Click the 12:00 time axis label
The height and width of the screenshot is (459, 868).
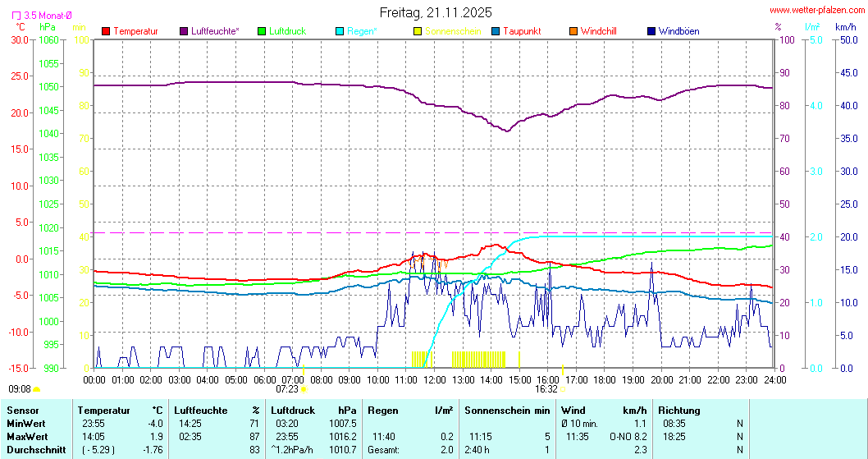pos(434,379)
